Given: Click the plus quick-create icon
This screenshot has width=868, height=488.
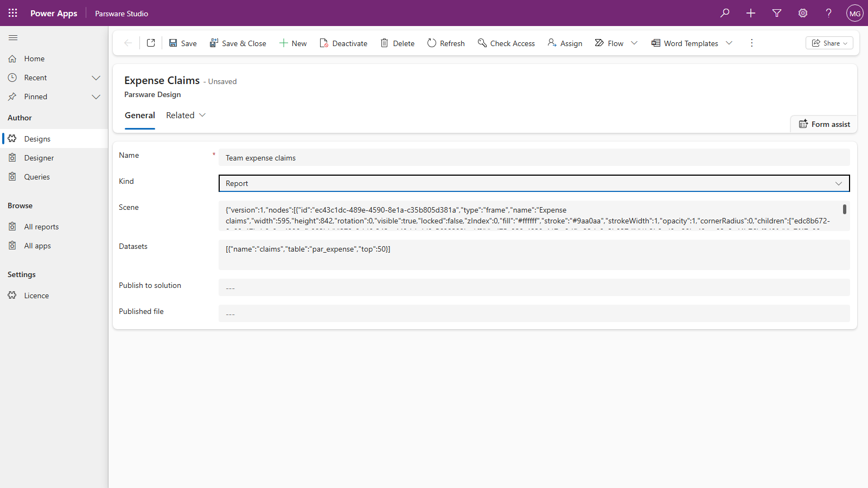Looking at the screenshot, I should click(751, 13).
